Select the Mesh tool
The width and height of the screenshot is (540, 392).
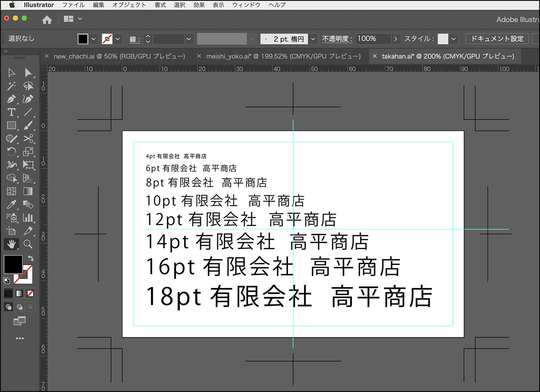pyautogui.click(x=12, y=191)
